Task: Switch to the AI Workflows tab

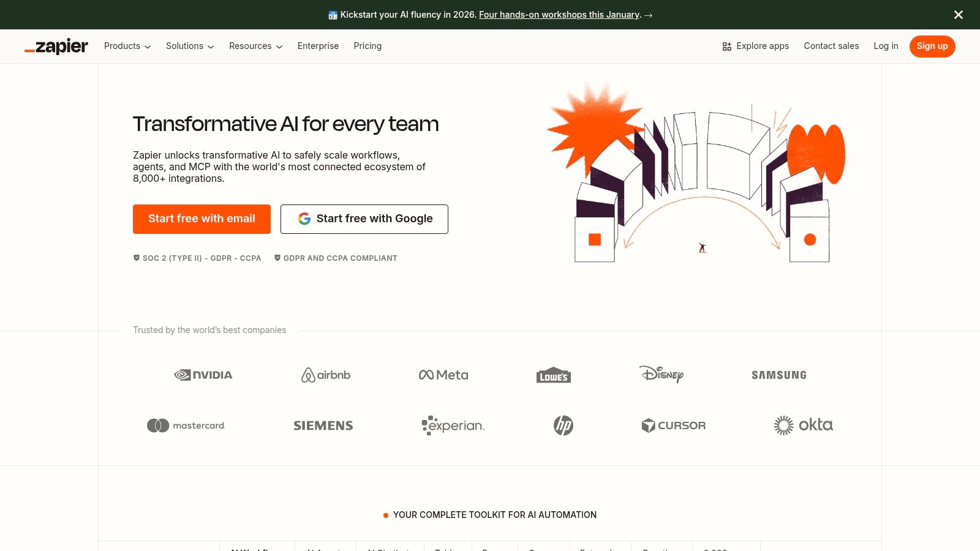Action: tap(257, 549)
